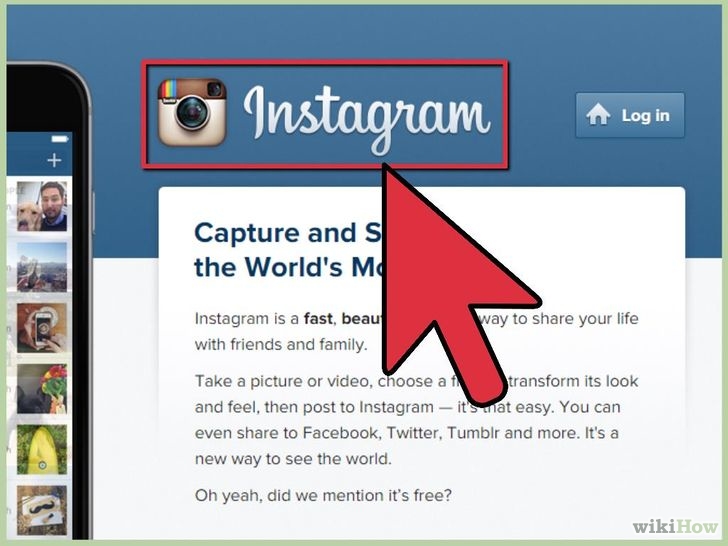Open the colorful parrot photo thumbnail

point(42,389)
